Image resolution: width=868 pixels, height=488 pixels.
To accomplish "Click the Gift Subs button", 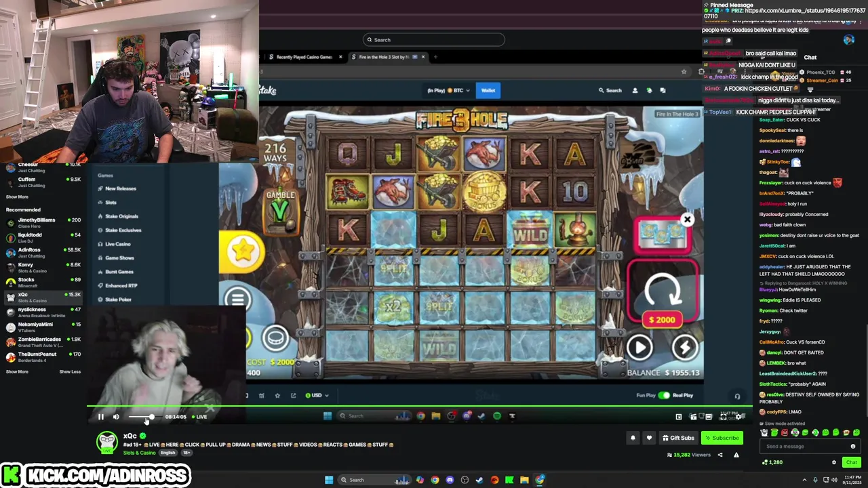I will coord(678,438).
